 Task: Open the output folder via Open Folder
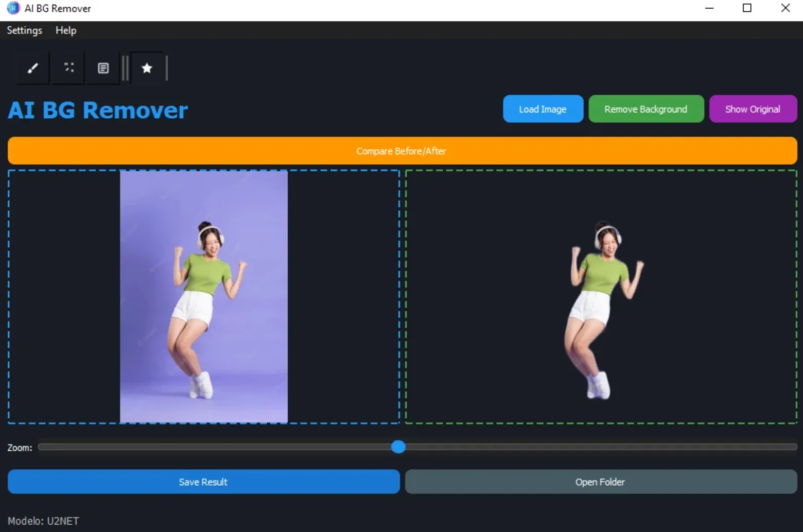click(x=601, y=482)
